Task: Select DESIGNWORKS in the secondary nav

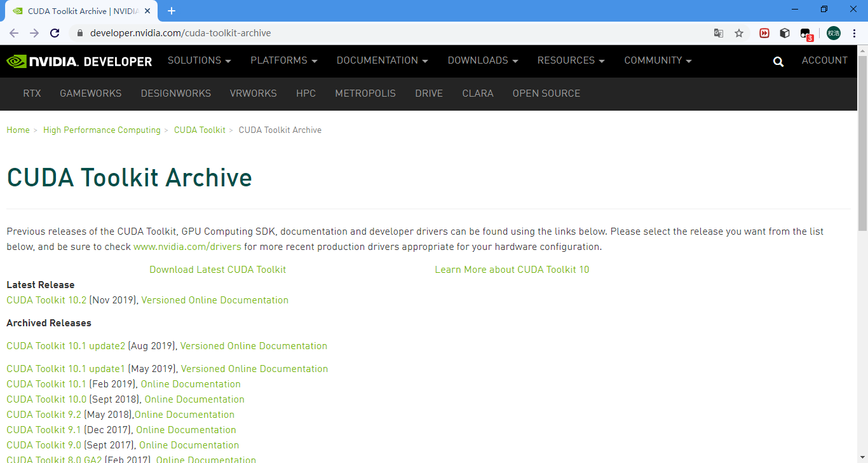Action: point(176,93)
